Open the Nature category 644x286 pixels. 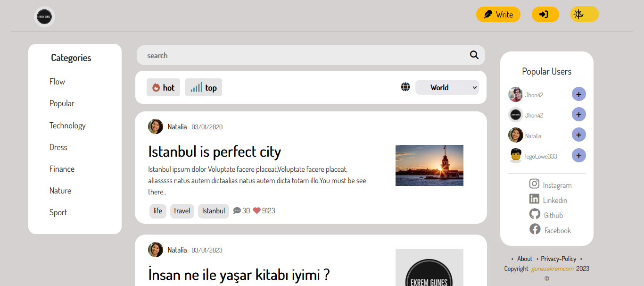pyautogui.click(x=60, y=191)
